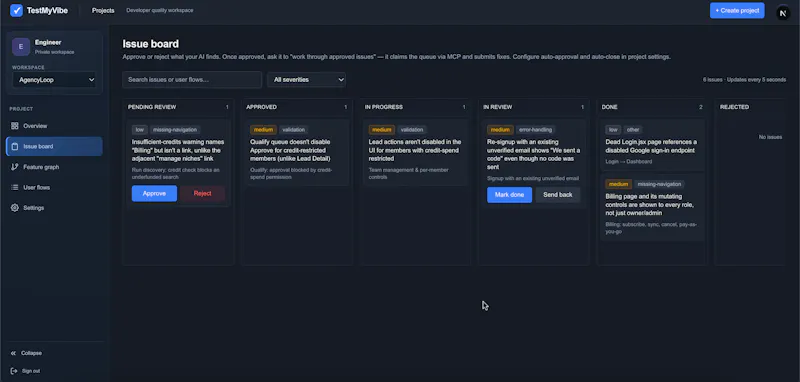Image resolution: width=800 pixels, height=382 pixels.
Task: Send back the re-signup issue
Action: click(558, 195)
